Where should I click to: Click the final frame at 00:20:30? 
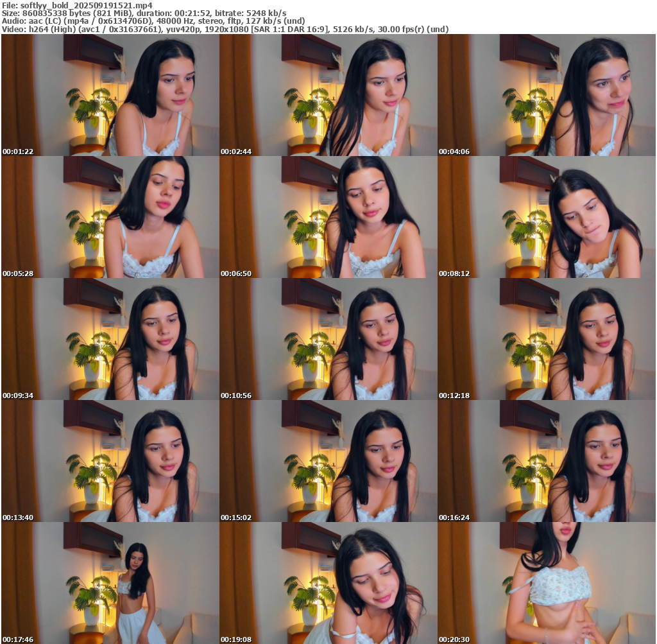546,583
